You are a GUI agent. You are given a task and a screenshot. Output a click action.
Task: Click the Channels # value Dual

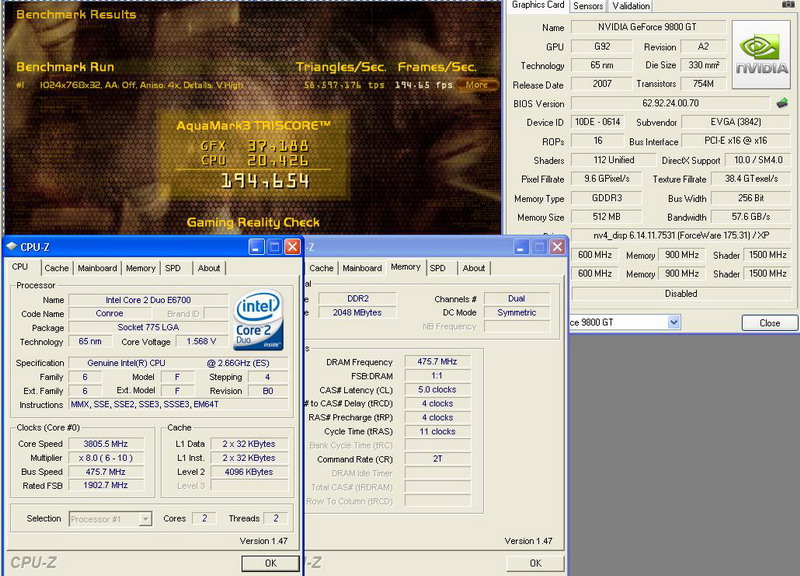517,298
